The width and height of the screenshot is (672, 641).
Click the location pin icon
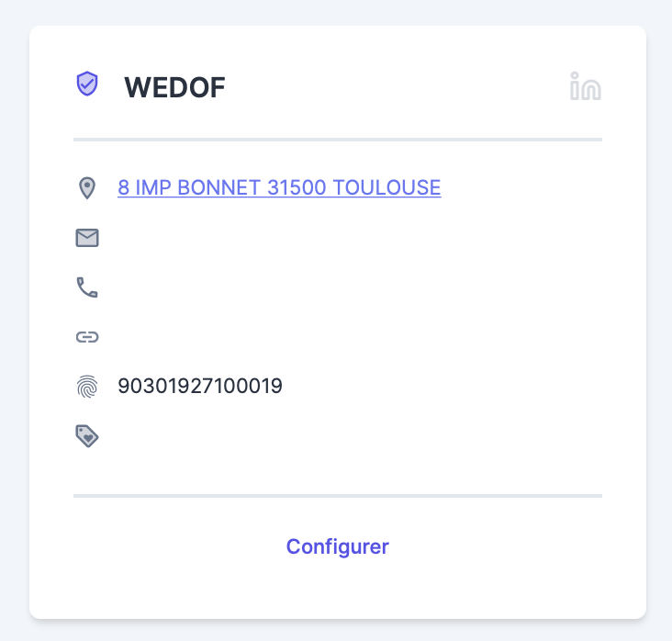coord(86,188)
